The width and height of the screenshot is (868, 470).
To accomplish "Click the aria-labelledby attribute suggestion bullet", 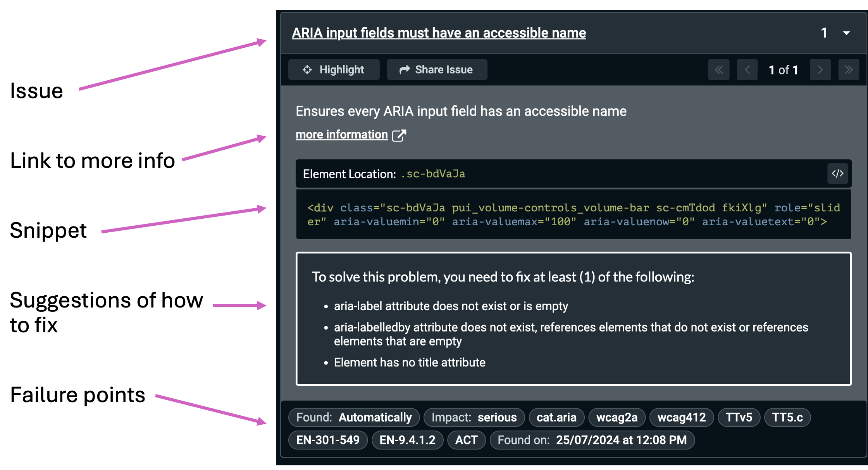I will pyautogui.click(x=571, y=334).
